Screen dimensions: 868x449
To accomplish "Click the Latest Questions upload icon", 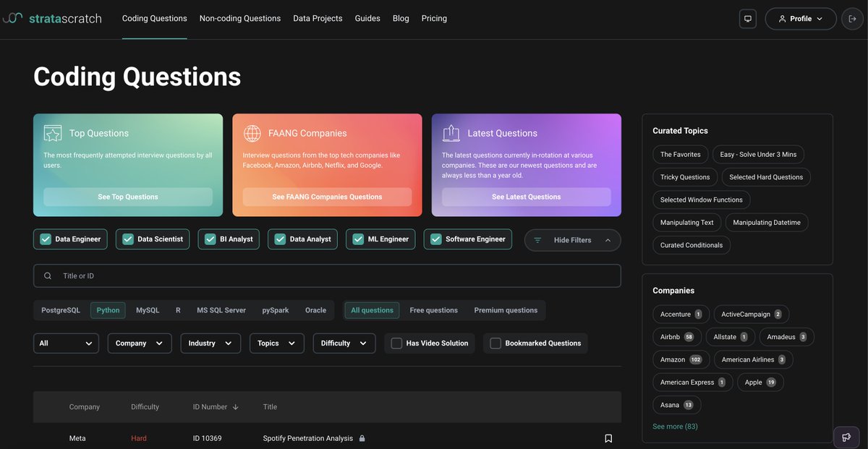I will [x=451, y=133].
